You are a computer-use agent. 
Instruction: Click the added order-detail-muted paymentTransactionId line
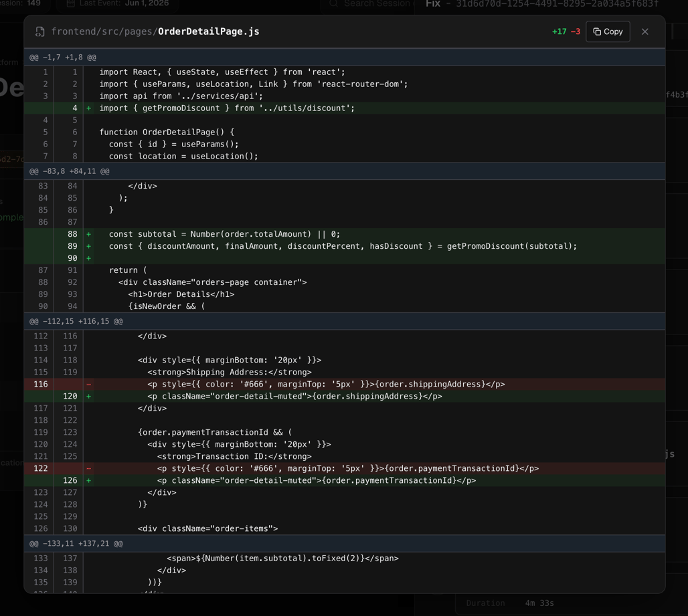pos(345,480)
